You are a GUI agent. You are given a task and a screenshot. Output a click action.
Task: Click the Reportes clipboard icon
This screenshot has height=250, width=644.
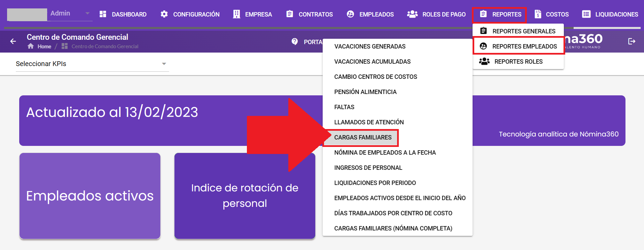tap(483, 14)
